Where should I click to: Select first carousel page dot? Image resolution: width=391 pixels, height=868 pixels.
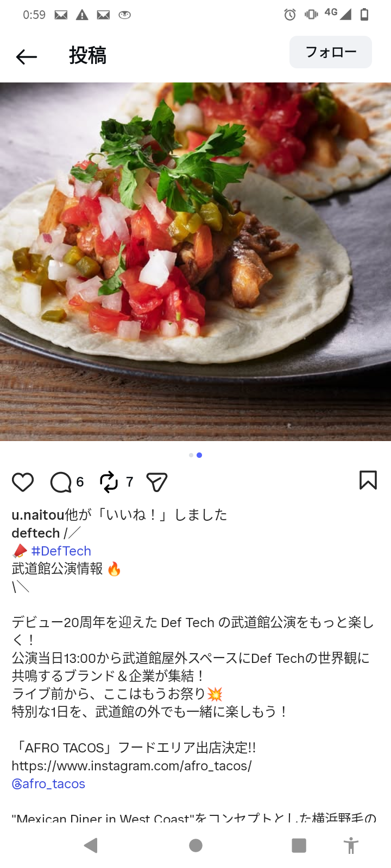pos(191,455)
